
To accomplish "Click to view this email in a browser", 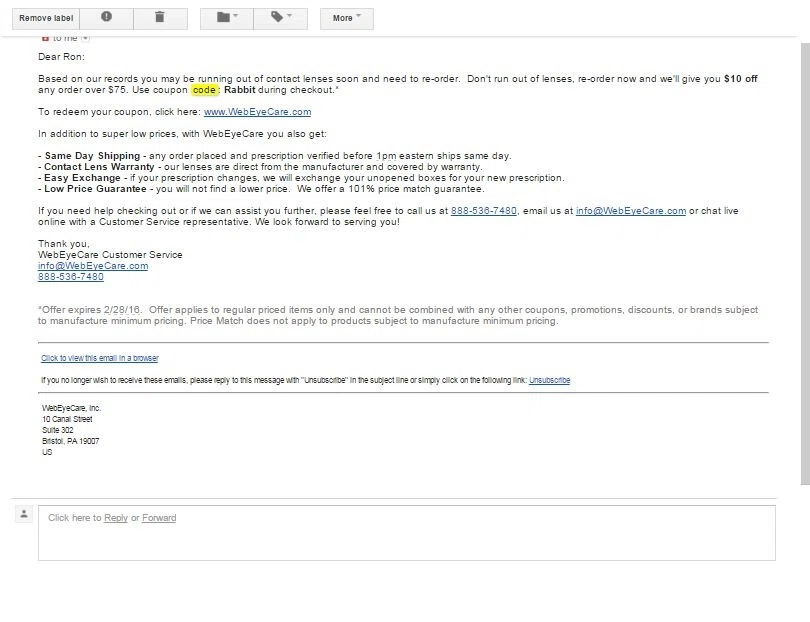I will tap(100, 358).
